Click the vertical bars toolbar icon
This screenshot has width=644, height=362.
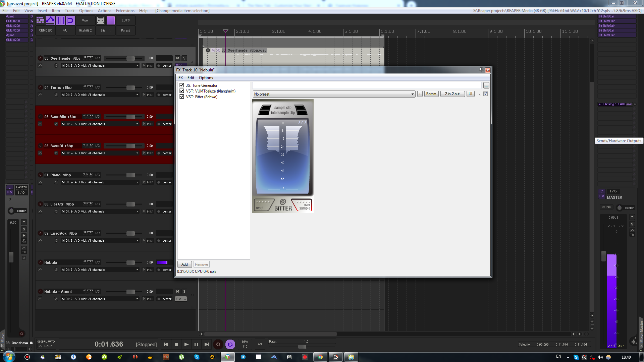[60, 20]
